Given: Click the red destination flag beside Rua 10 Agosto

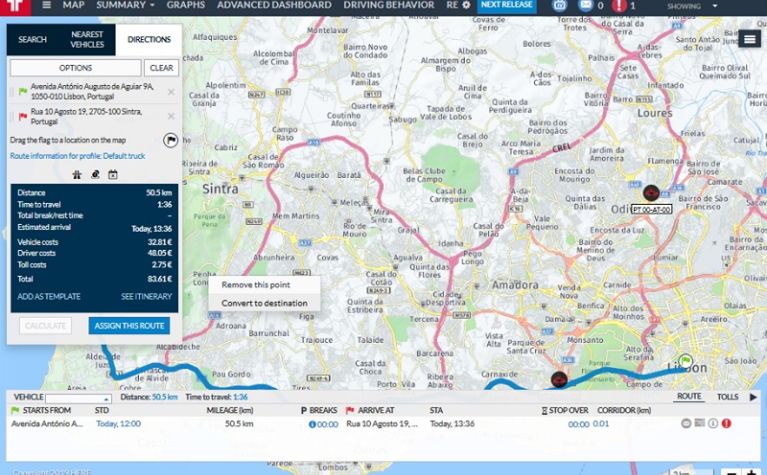Looking at the screenshot, I should pyautogui.click(x=23, y=116).
